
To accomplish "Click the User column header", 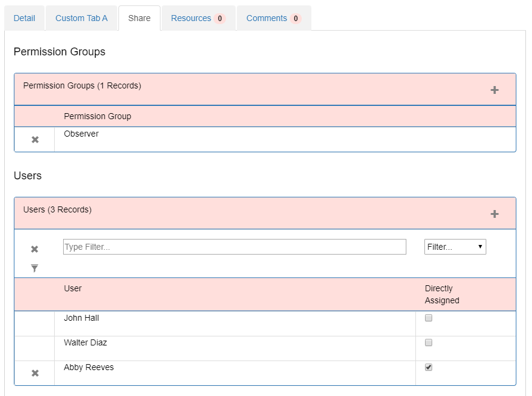I will (73, 288).
